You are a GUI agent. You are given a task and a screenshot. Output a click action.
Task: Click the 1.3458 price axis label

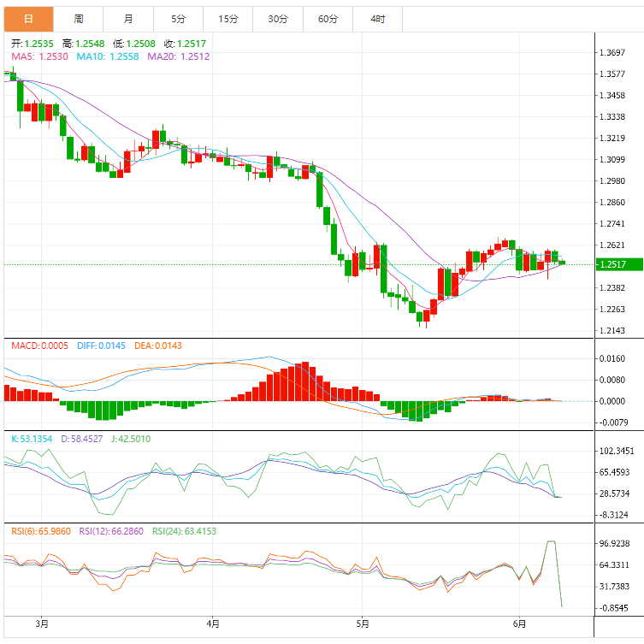click(x=612, y=95)
